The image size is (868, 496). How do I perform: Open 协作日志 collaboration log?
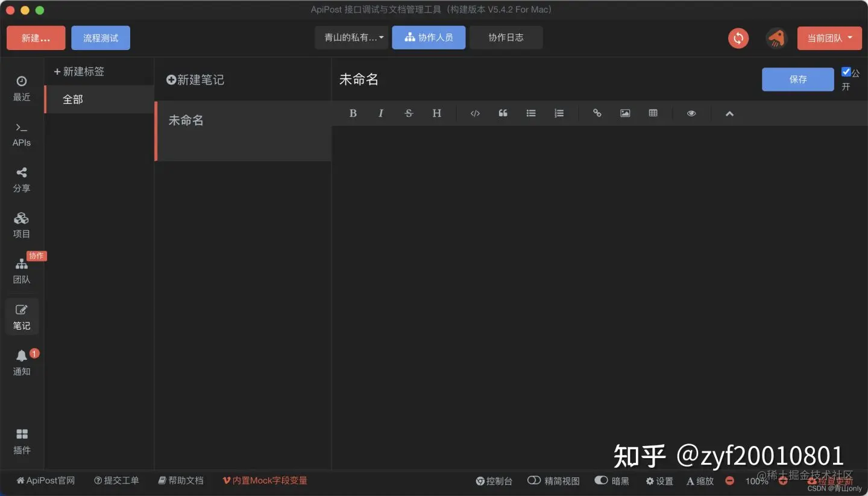tap(506, 37)
